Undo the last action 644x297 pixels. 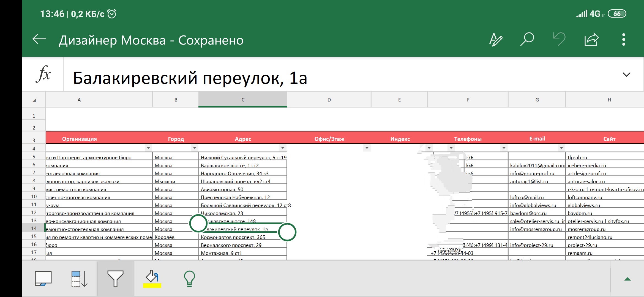click(x=559, y=39)
